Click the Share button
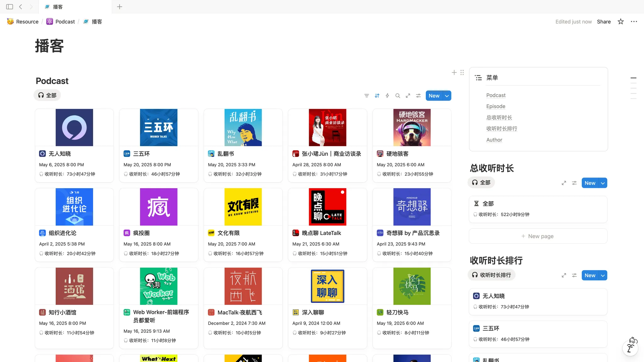The image size is (644, 362). 604,22
